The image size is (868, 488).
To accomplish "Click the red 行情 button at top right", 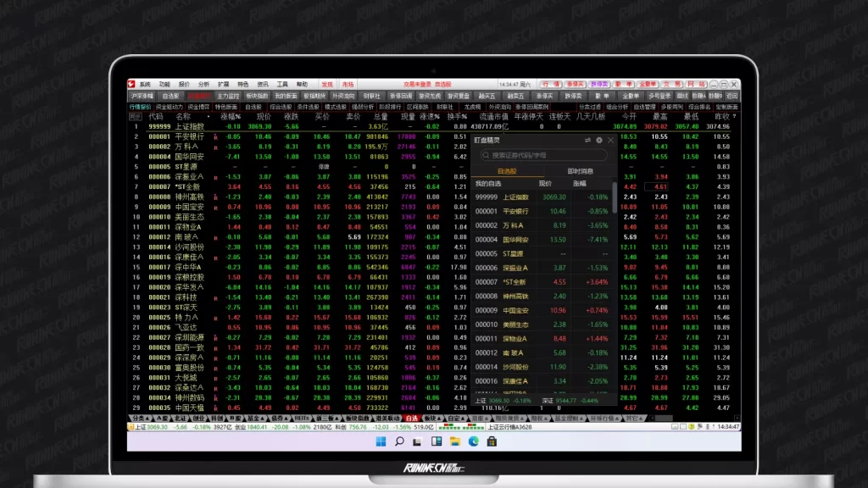I will tap(551, 85).
